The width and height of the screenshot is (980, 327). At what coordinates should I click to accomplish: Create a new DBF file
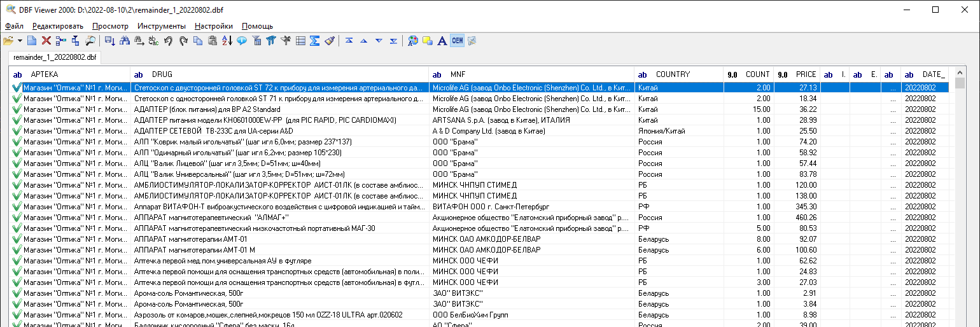(31, 41)
